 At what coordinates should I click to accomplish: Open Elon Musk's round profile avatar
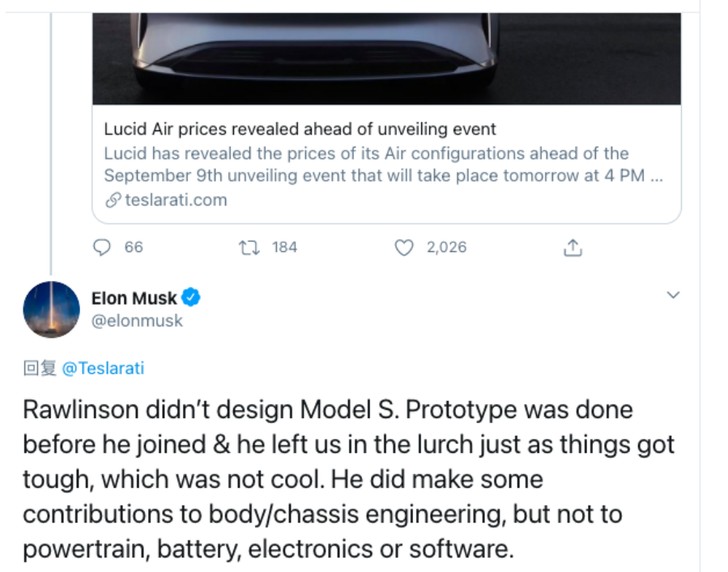(52, 309)
